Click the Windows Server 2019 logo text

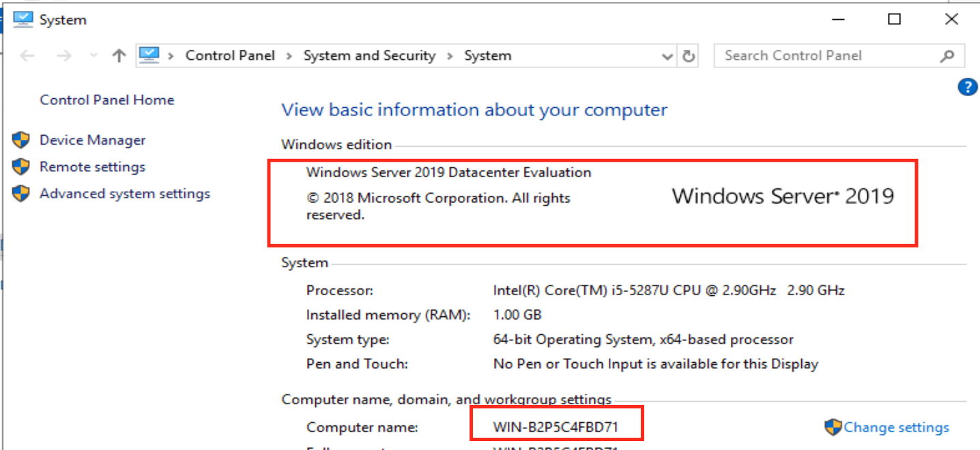pos(783,196)
